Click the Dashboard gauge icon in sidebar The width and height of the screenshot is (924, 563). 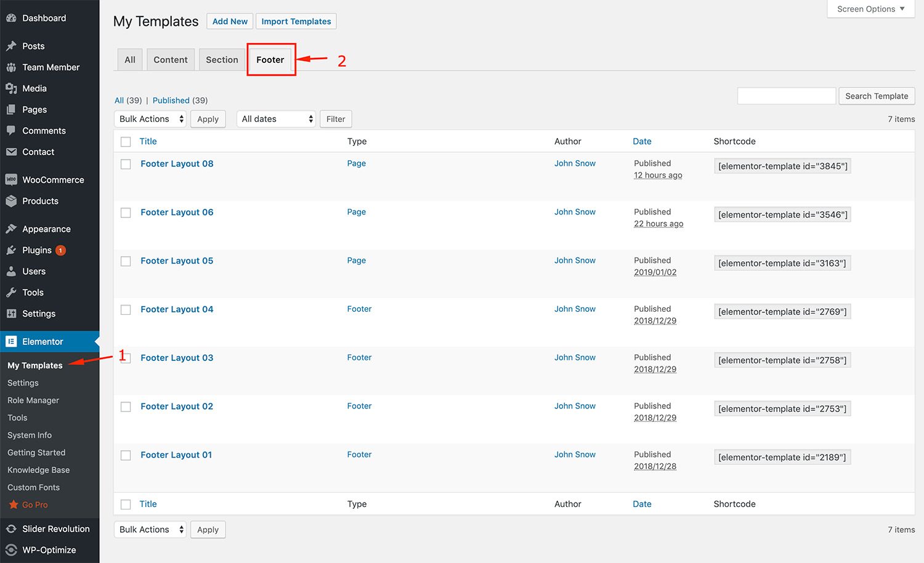pos(11,18)
